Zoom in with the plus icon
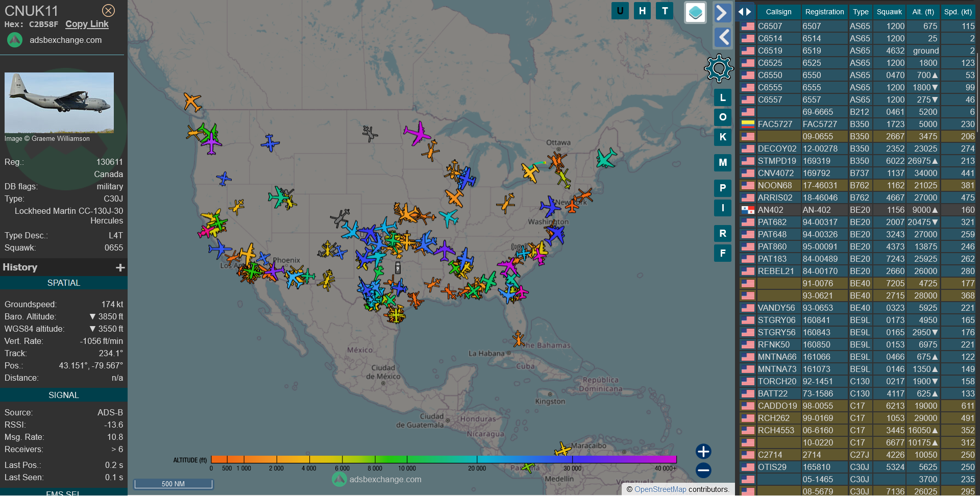980x496 pixels. point(703,452)
